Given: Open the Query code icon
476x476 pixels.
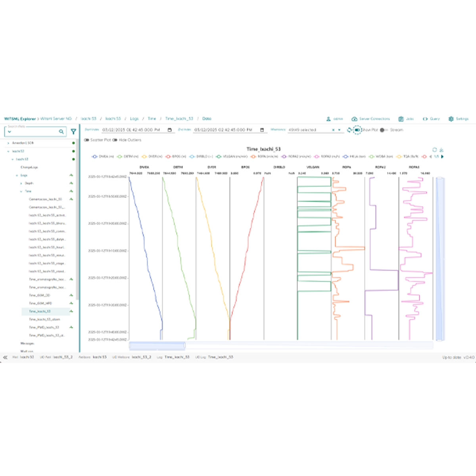Looking at the screenshot, I should (x=425, y=119).
